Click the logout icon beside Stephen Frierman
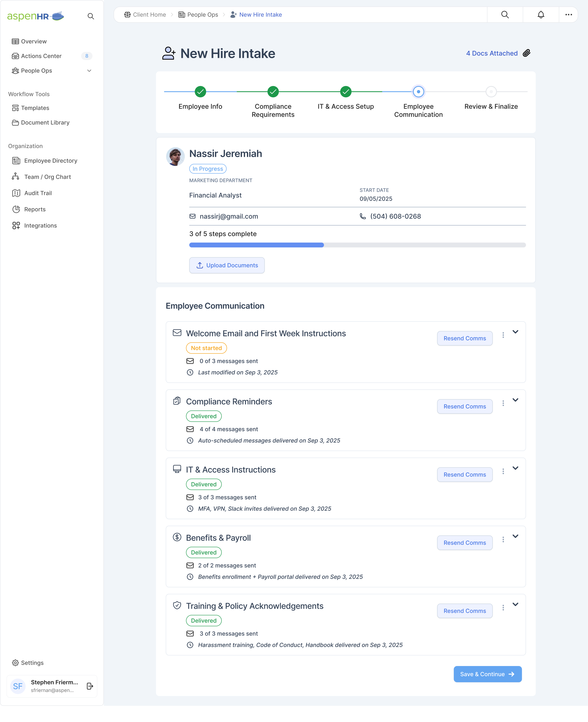Viewport: 588px width, 722px height. pyautogui.click(x=90, y=686)
